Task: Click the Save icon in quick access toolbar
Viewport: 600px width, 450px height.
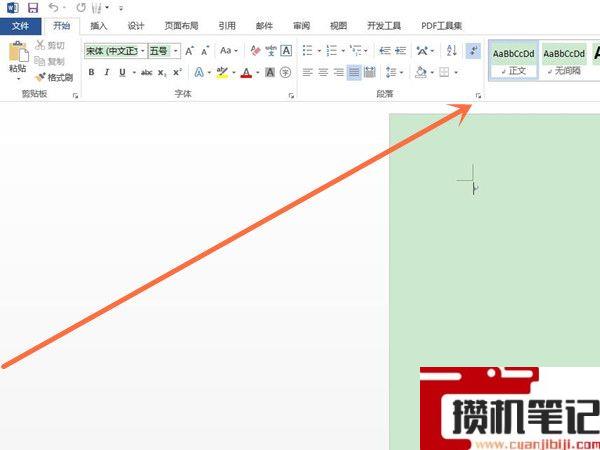Action: (33, 8)
